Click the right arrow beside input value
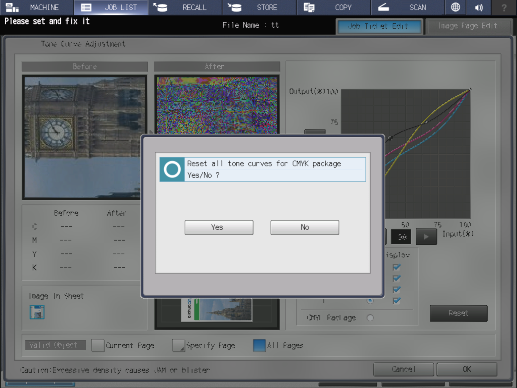Screen dimensions: 517x388 tap(426, 237)
